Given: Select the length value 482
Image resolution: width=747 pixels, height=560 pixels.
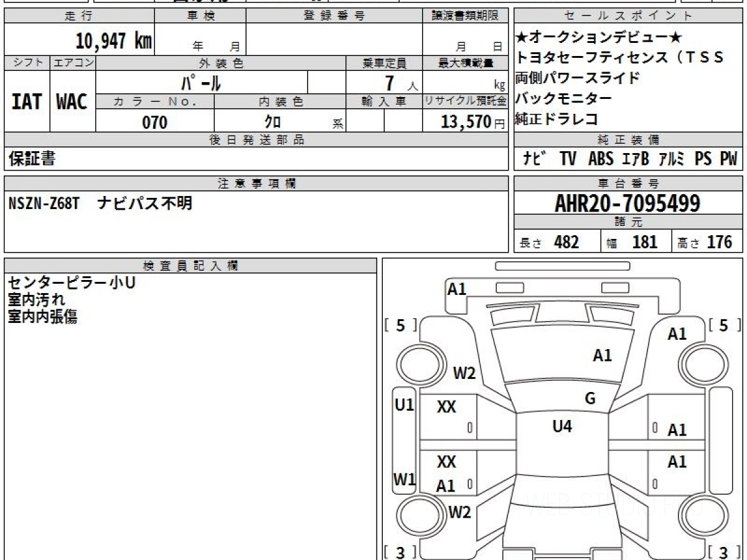Looking at the screenshot, I should click(x=566, y=242).
